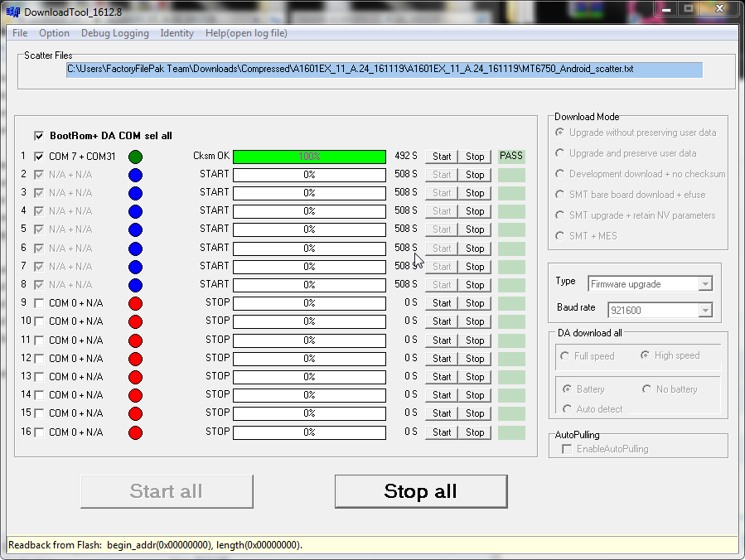Screen dimensions: 745x560
Task: Click the red status indicator in row 9
Action: point(135,303)
